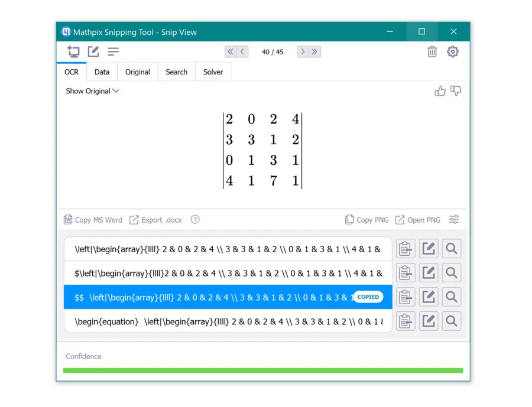This screenshot has width=532, height=407.
Task: Copy the first LaTeX row to clipboard
Action: click(406, 249)
